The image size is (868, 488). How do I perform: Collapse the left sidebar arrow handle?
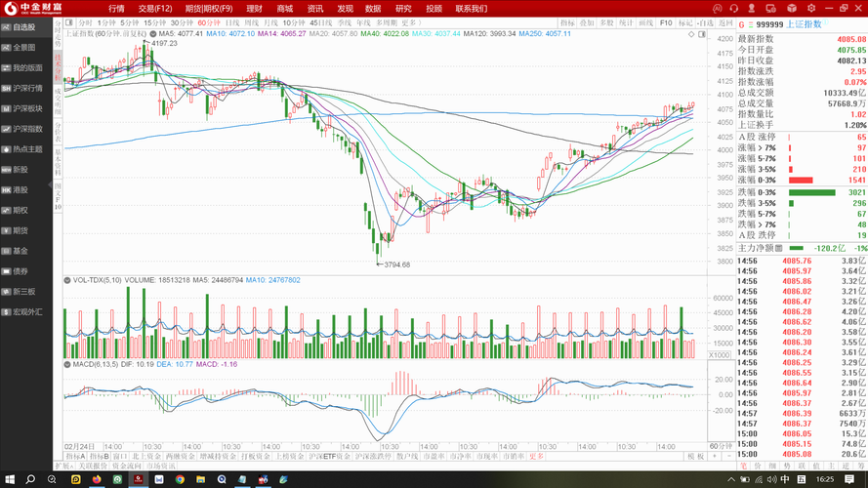click(51, 183)
